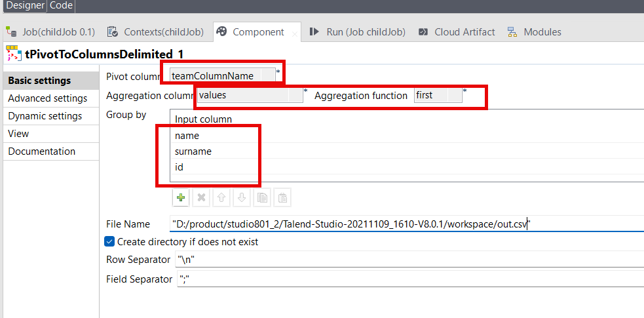Select the 'name' row in Group by

pyautogui.click(x=407, y=136)
